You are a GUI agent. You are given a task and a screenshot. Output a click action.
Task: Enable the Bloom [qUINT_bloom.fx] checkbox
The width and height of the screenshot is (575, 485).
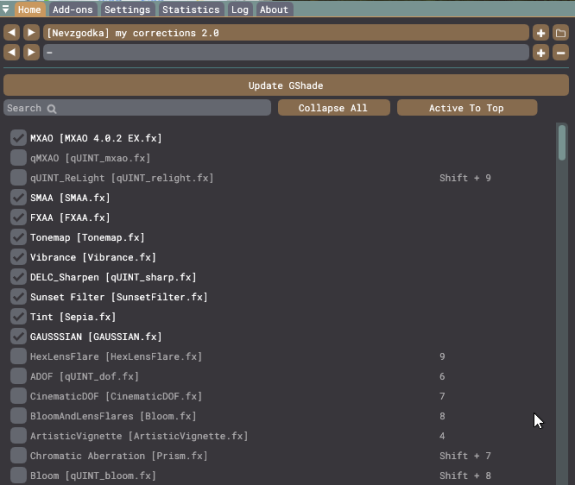18,475
